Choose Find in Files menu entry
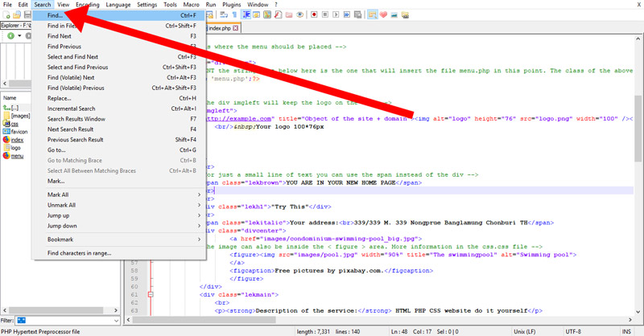The image size is (644, 336). (x=118, y=26)
